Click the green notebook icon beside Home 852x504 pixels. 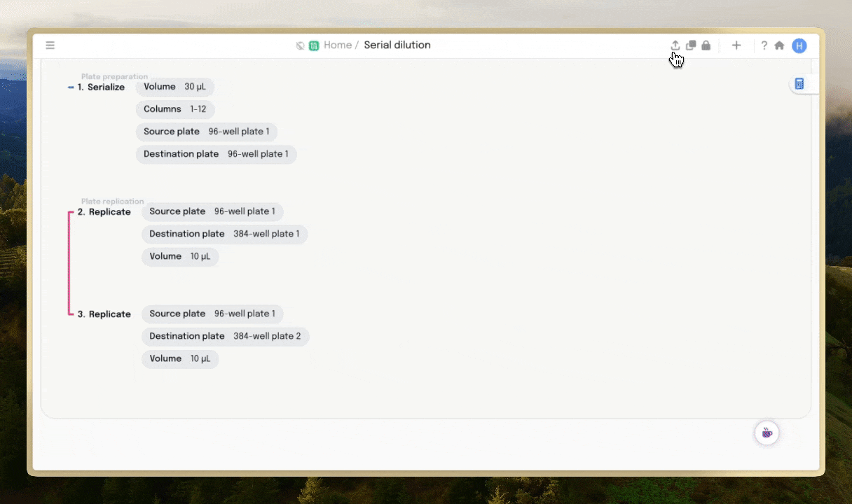click(x=314, y=45)
